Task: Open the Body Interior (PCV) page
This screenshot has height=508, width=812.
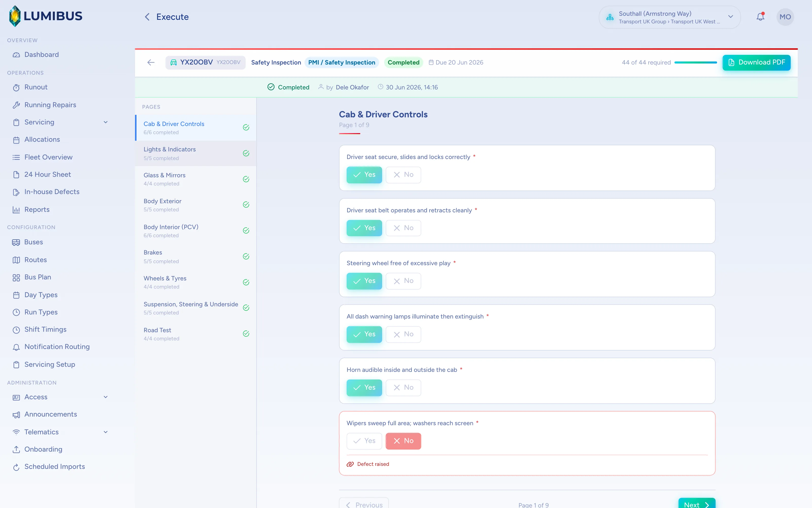Action: click(196, 231)
